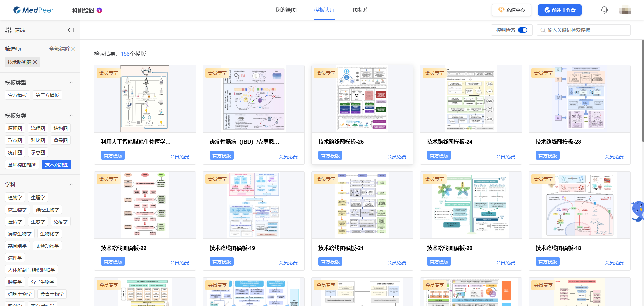Open the help question-mark icon beside 科研绘图
Image resolution: width=644 pixels, height=306 pixels.
(99, 10)
